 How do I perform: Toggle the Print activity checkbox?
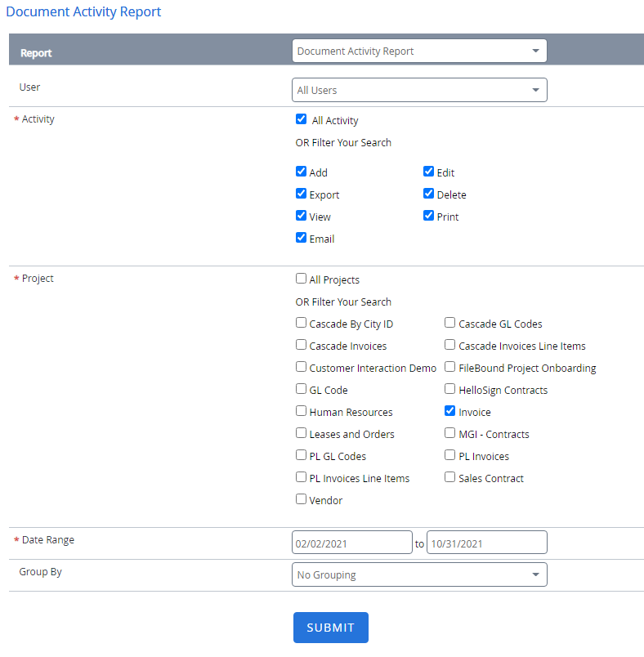click(x=428, y=217)
